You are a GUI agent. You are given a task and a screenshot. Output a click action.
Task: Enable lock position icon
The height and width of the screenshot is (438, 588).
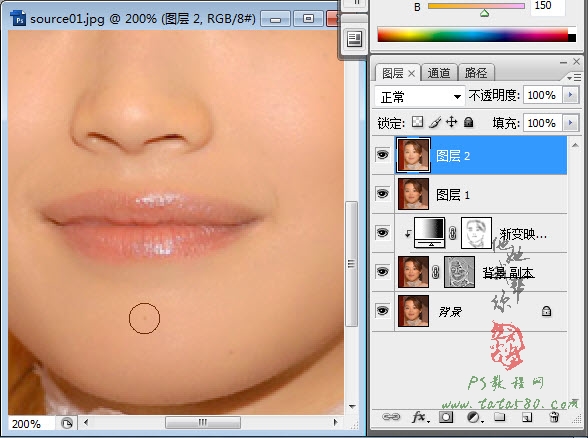click(x=452, y=122)
